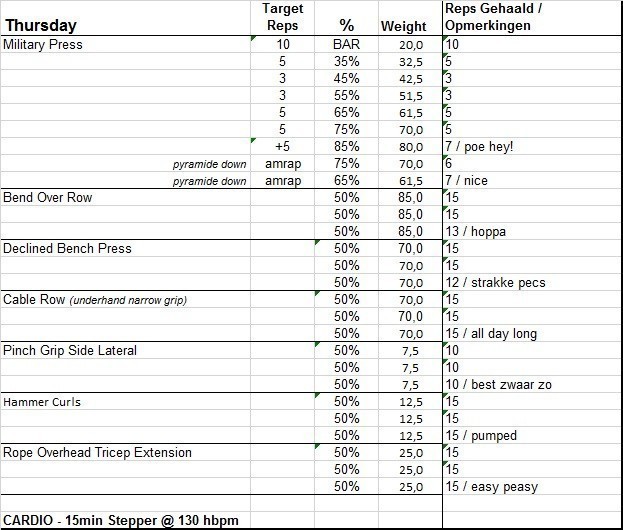Select the +5 target reps cell
The width and height of the screenshot is (623, 530).
(x=281, y=147)
